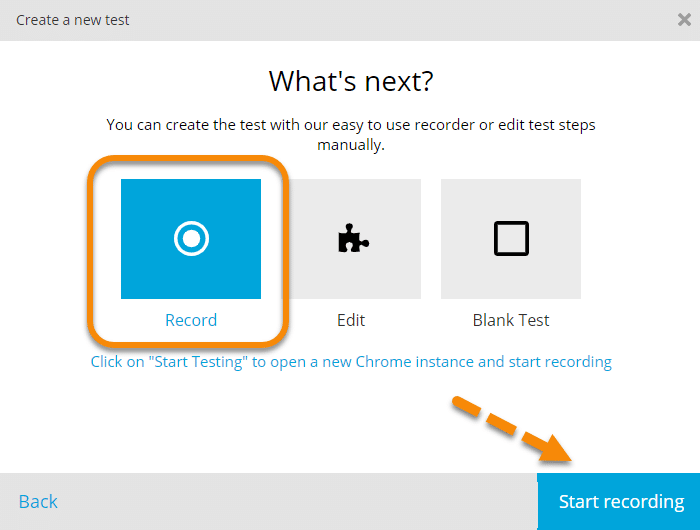This screenshot has width=700, height=530.
Task: Choose the Edit puzzle-piece tile
Action: tap(353, 239)
